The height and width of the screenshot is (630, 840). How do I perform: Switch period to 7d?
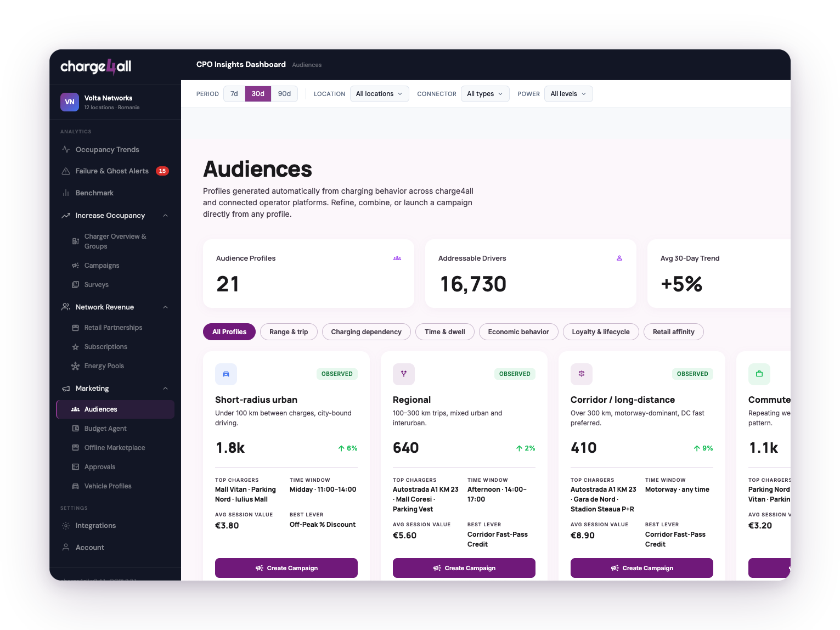[234, 94]
